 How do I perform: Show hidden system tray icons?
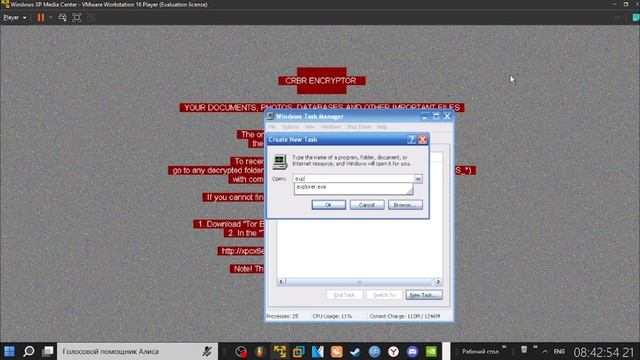pyautogui.click(x=545, y=351)
